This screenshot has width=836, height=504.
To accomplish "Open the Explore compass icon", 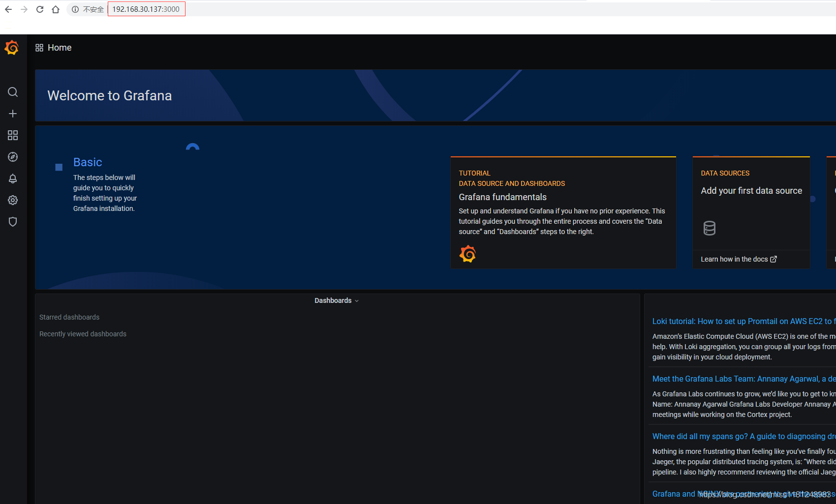I will (x=13, y=157).
